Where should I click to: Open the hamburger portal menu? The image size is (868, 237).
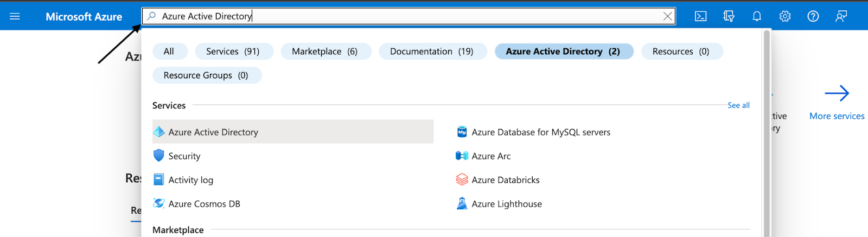(15, 16)
